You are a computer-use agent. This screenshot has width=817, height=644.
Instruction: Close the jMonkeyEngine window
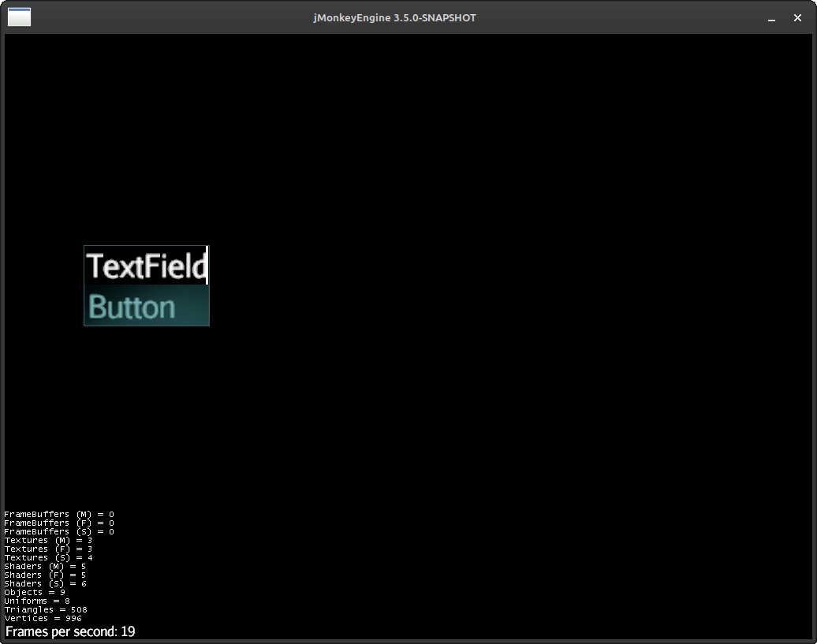pyautogui.click(x=797, y=17)
